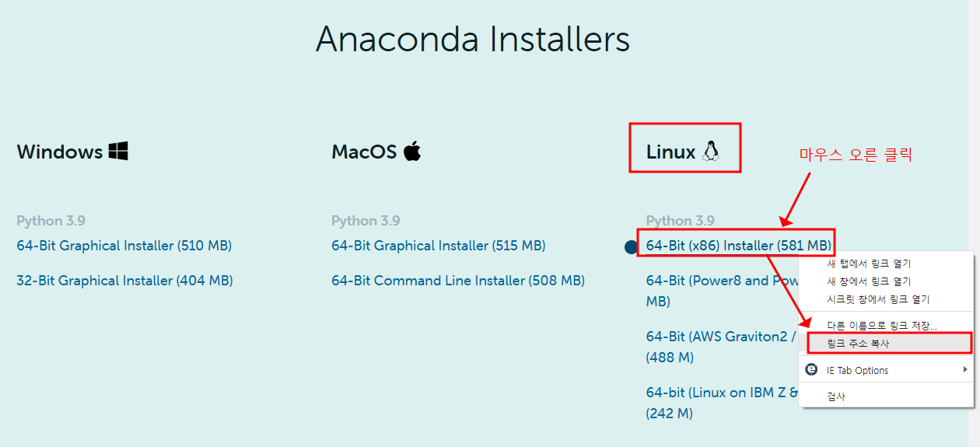Image resolution: width=980 pixels, height=447 pixels.
Task: Click the dark blue dot beside Linux installer
Action: click(x=631, y=246)
